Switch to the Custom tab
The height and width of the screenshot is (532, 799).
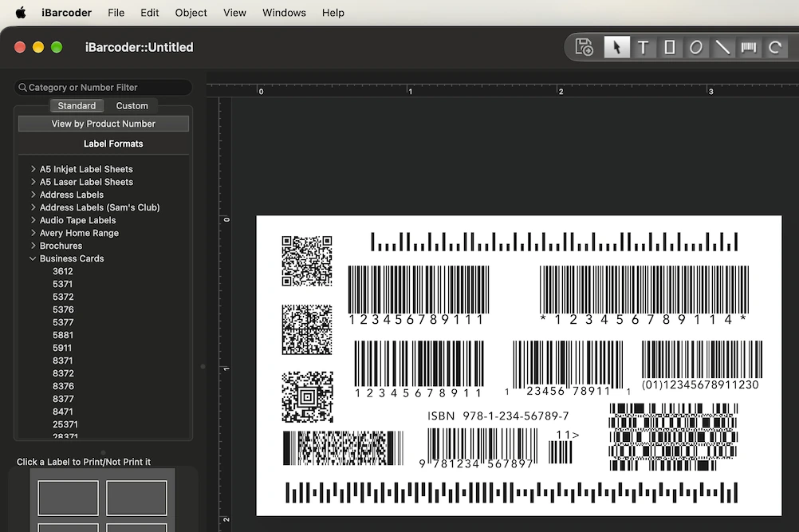click(132, 105)
